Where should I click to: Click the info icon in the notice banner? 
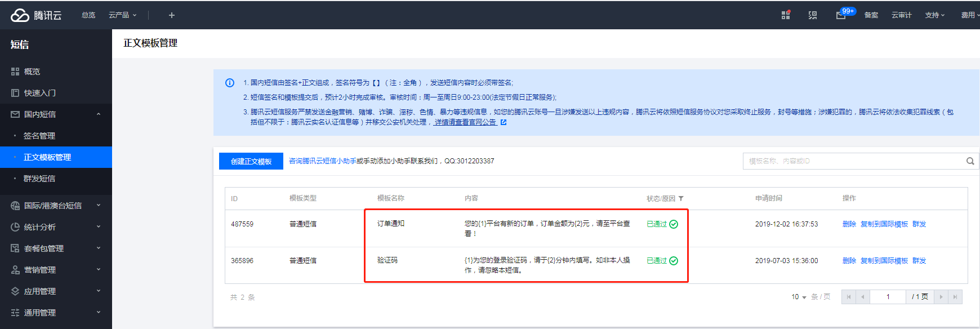[x=230, y=83]
